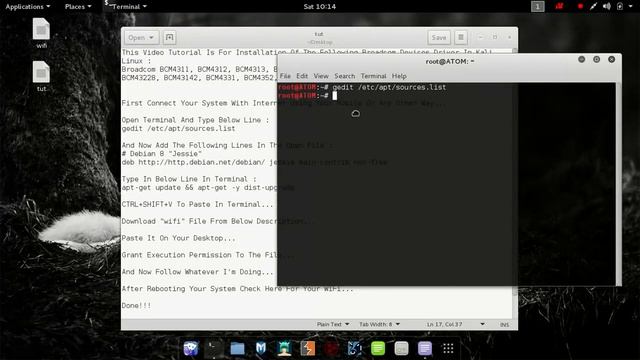Launch Metasploit from the dock
Viewport: 640px width, 360px height.
261,348
